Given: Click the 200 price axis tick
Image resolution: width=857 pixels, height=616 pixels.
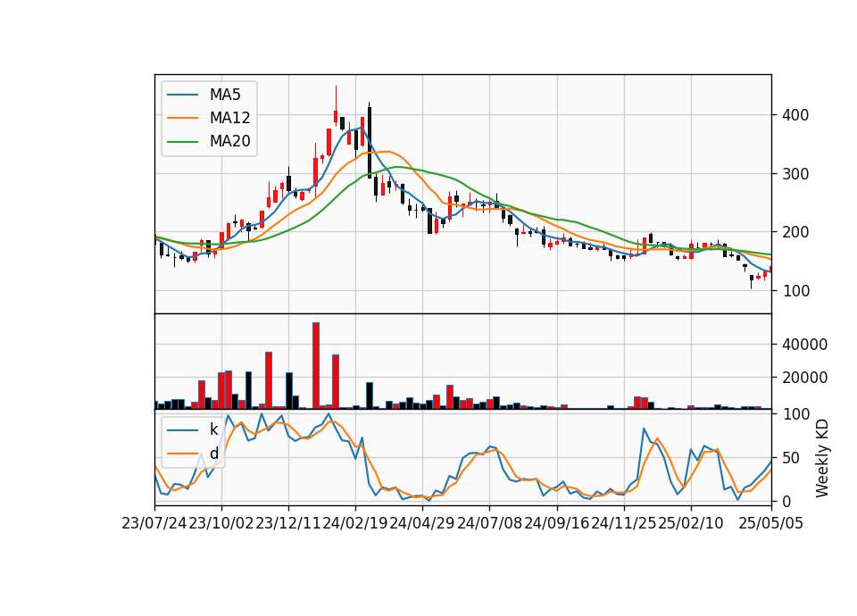Looking at the screenshot, I should point(795,232).
